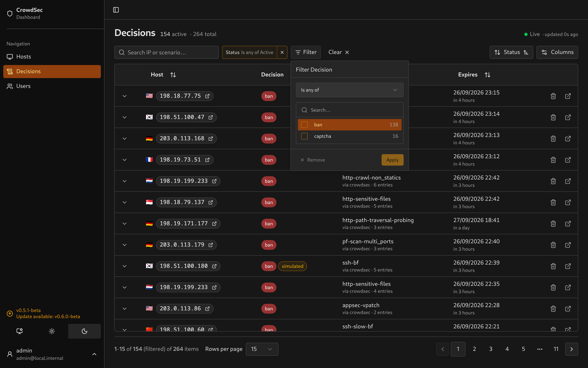Click the pagination ellipsis
This screenshot has width=588, height=368.
pos(540,349)
